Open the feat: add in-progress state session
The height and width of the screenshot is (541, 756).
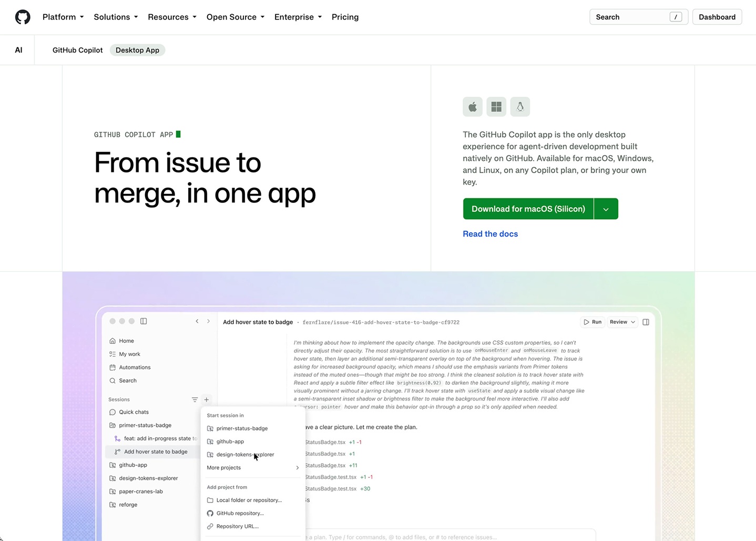156,438
